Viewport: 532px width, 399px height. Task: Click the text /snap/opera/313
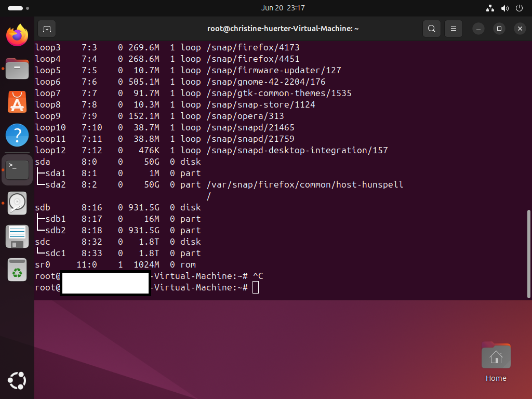point(245,116)
